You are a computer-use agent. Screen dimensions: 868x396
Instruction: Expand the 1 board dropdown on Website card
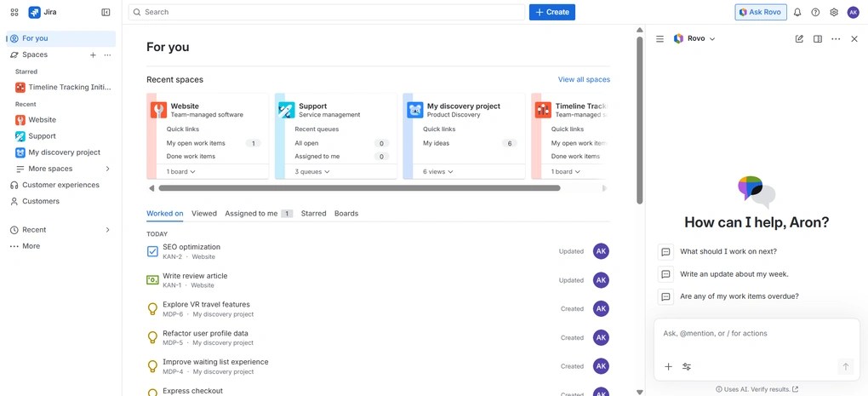click(181, 172)
